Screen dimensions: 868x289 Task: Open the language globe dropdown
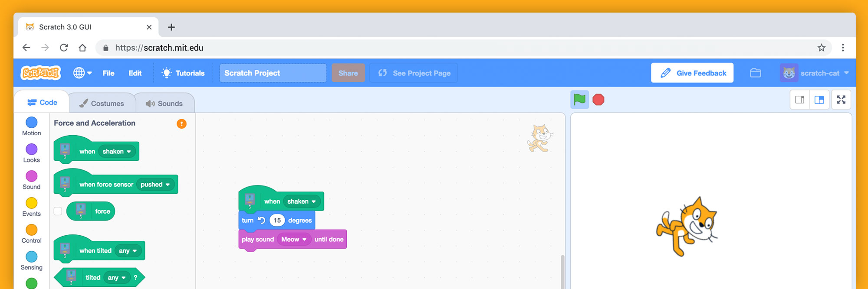coord(82,73)
